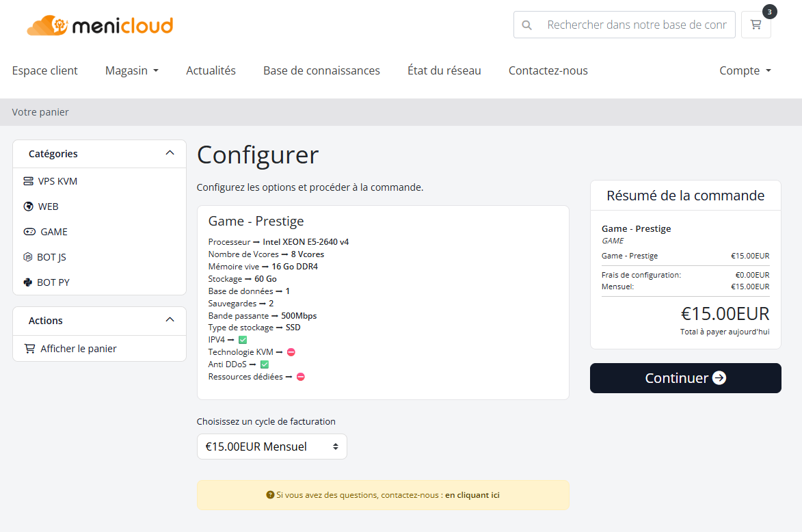Viewport: 802px width, 532px height.
Task: Click the red icon beside Technologie KVM
Action: pyautogui.click(x=291, y=352)
